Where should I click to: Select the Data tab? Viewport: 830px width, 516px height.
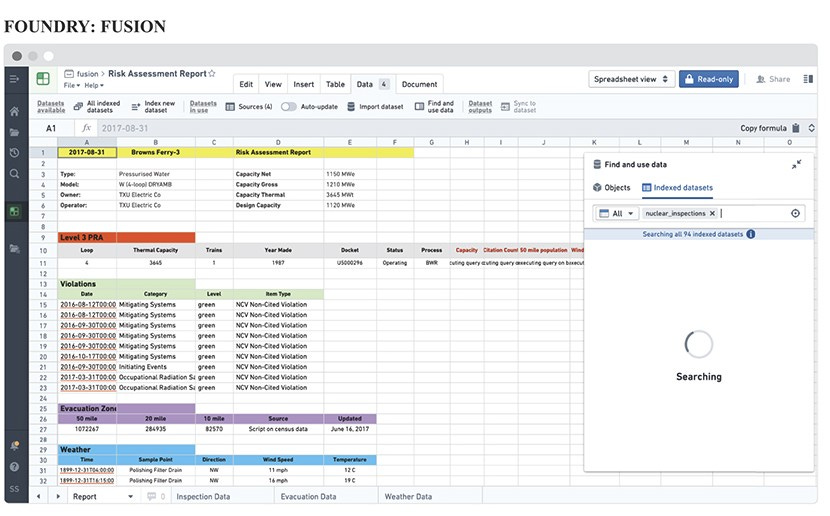click(x=373, y=84)
